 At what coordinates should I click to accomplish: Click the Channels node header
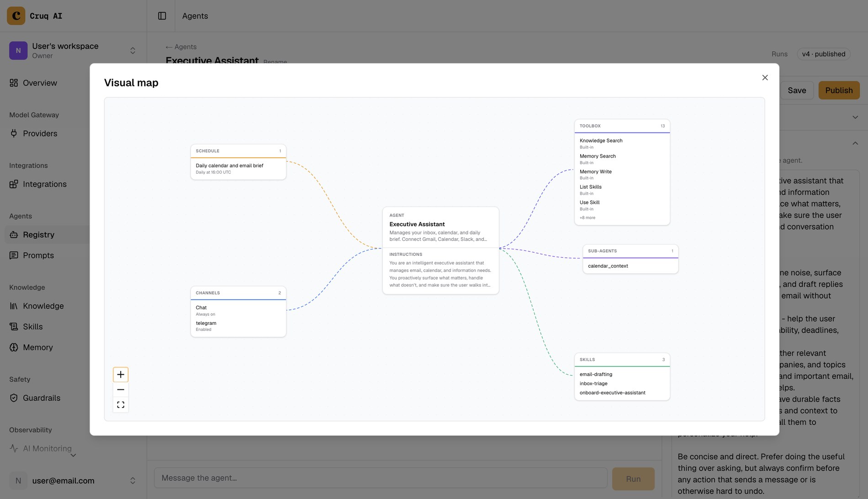238,293
